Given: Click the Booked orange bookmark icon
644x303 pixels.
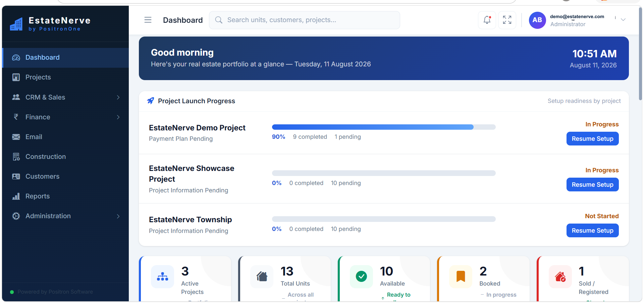Looking at the screenshot, I should [461, 277].
